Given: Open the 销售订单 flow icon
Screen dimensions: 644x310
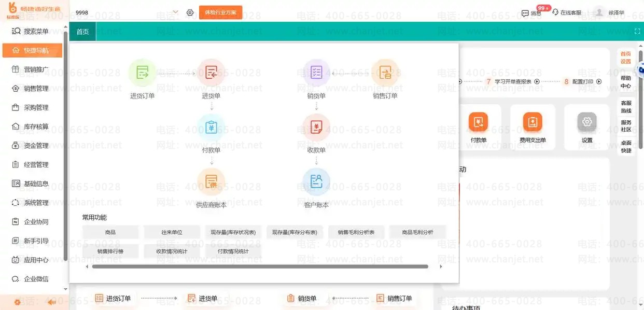Looking at the screenshot, I should (385, 73).
